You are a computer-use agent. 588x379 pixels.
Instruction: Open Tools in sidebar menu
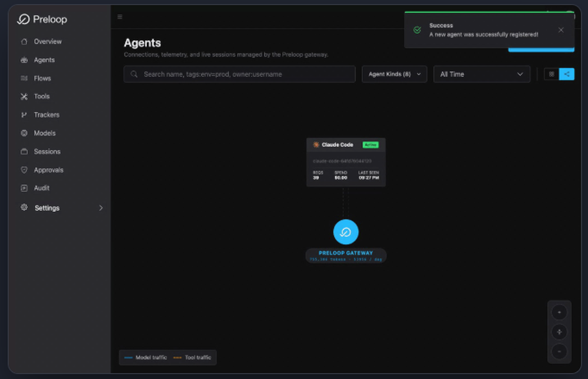pyautogui.click(x=42, y=97)
